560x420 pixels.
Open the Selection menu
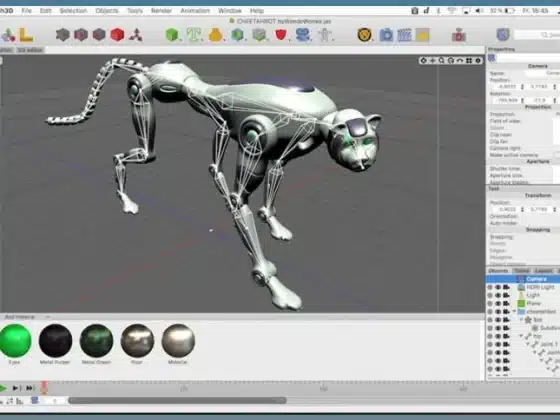pos(73,11)
